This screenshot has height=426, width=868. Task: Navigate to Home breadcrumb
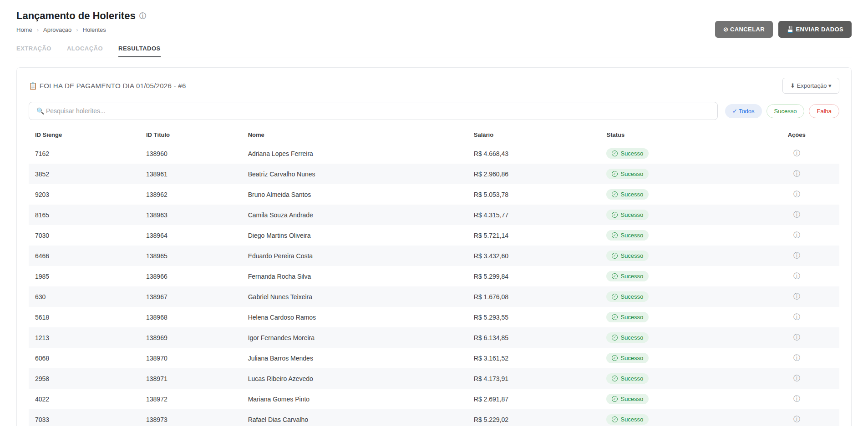[x=24, y=30]
